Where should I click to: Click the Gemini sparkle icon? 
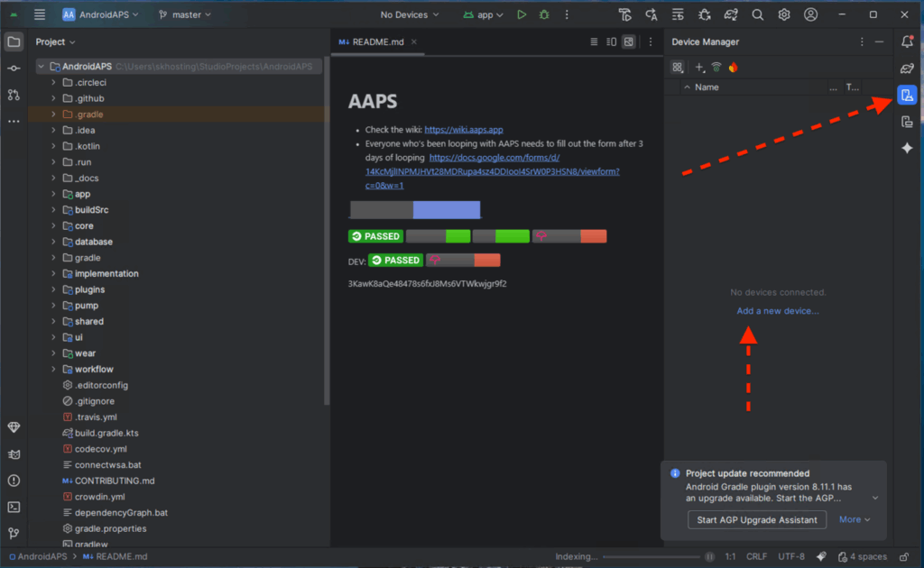point(907,149)
